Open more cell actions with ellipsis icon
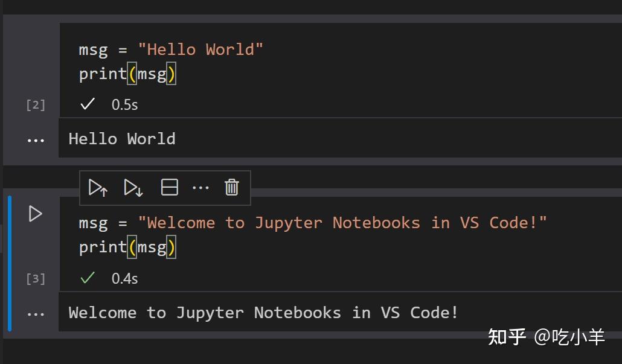The height and width of the screenshot is (364, 622). tap(200, 187)
